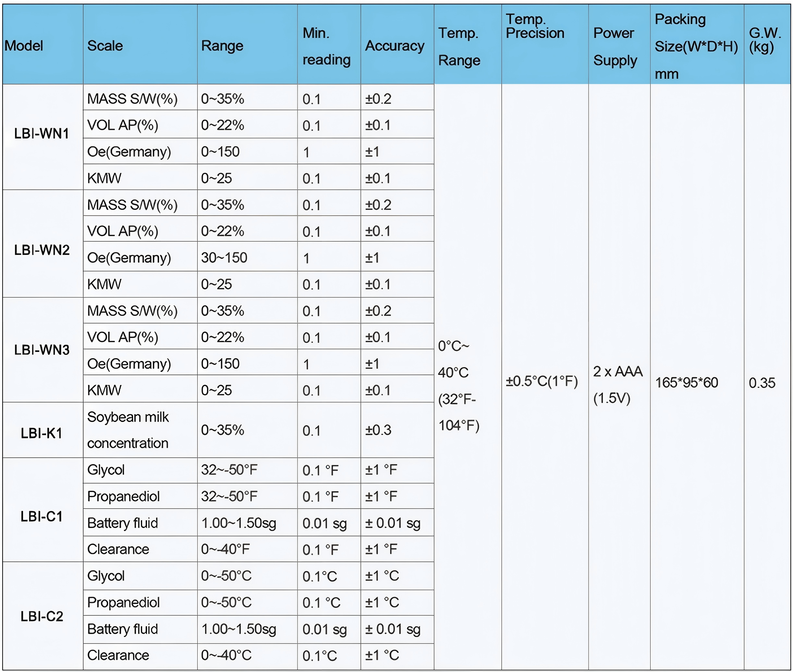Click the LBI-C1 model cell
The height and width of the screenshot is (672, 793).
pyautogui.click(x=42, y=516)
